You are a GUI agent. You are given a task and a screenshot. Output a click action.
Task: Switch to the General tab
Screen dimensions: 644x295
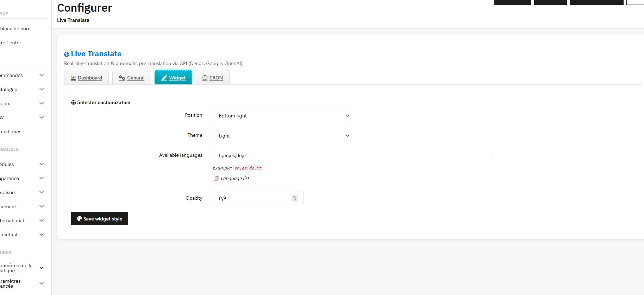pos(132,78)
